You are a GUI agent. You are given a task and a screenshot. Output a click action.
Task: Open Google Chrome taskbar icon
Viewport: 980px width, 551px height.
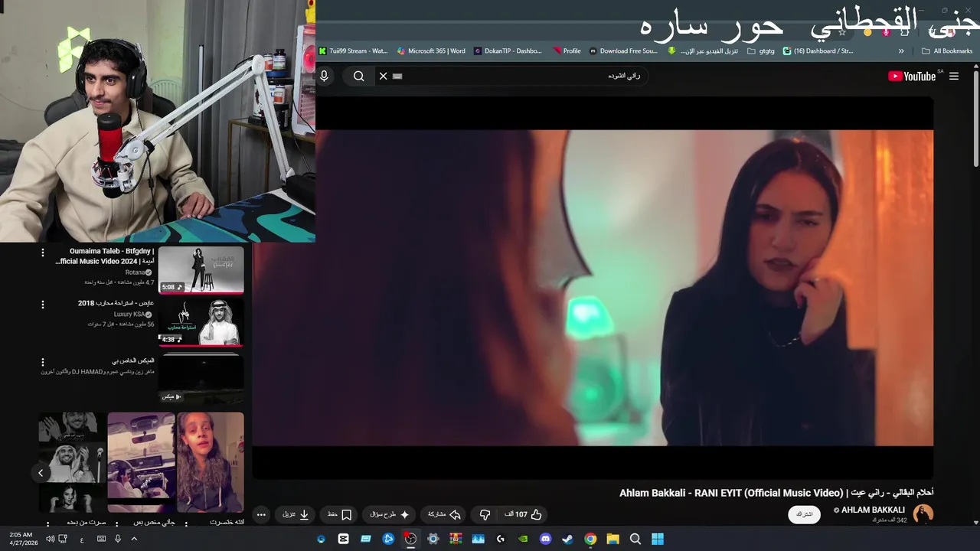tap(590, 539)
